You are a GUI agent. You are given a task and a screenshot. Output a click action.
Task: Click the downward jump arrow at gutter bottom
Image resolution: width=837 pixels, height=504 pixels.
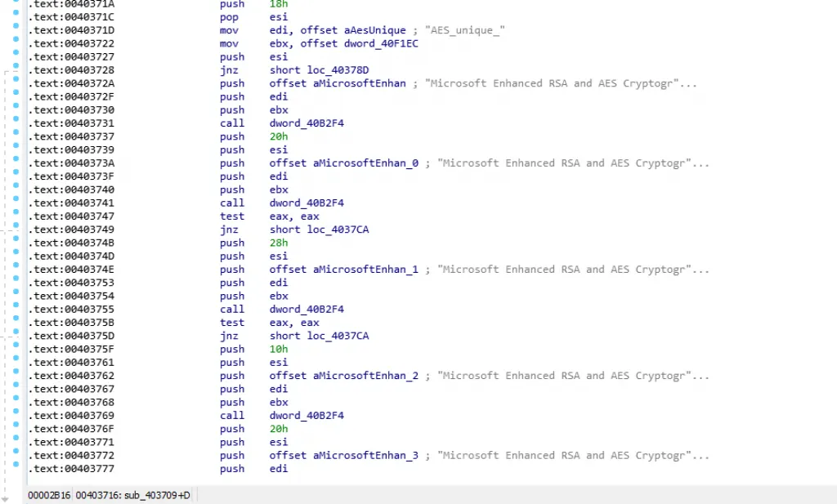tap(7, 497)
